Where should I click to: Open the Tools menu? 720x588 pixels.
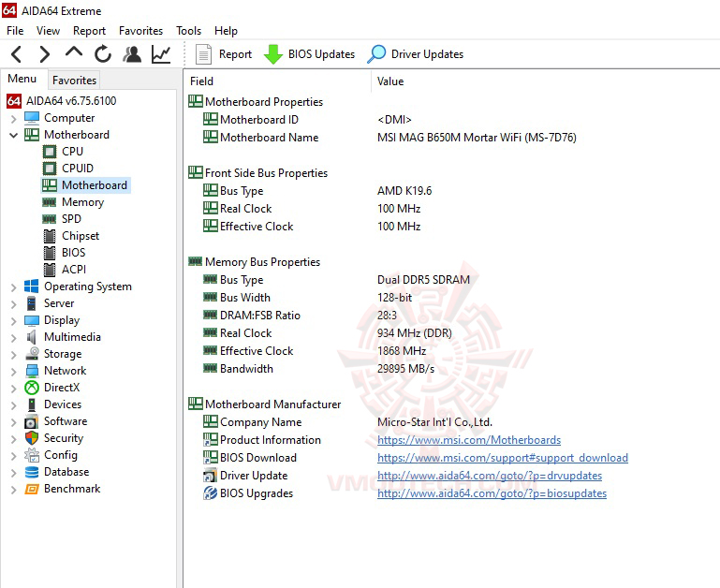tap(189, 31)
